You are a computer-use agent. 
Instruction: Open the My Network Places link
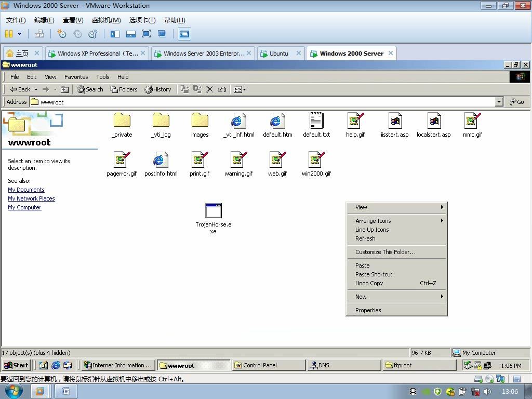pos(31,198)
